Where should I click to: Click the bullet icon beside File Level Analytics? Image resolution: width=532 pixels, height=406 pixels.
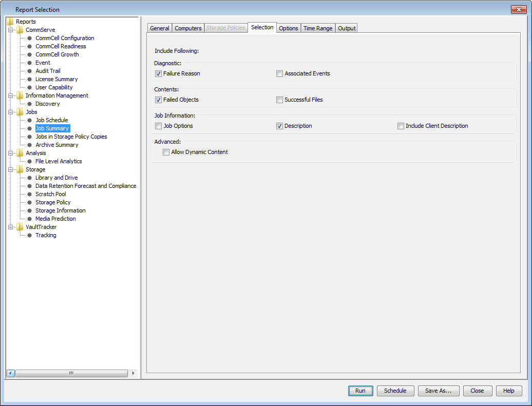pyautogui.click(x=29, y=162)
